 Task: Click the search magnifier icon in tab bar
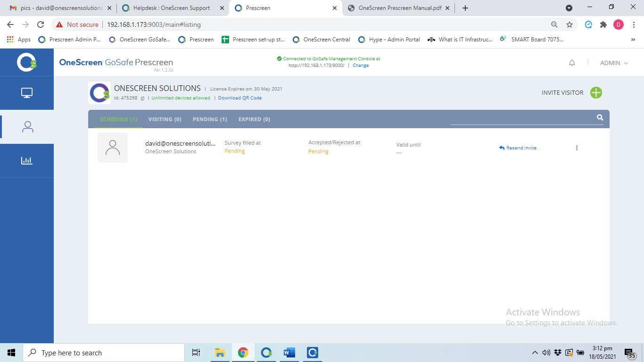(x=600, y=118)
